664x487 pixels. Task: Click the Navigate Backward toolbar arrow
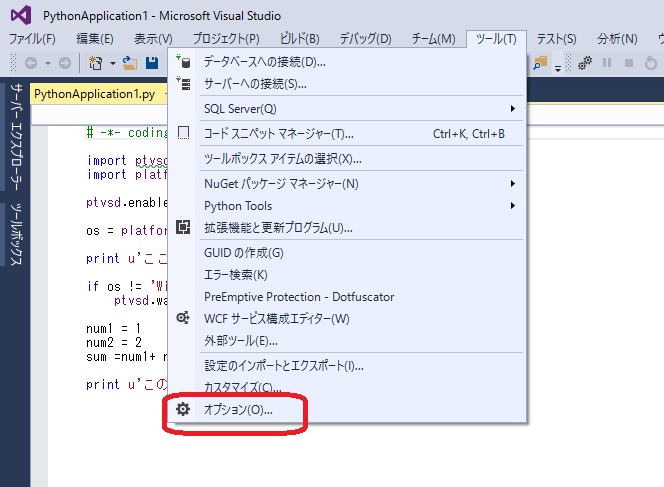(31, 63)
